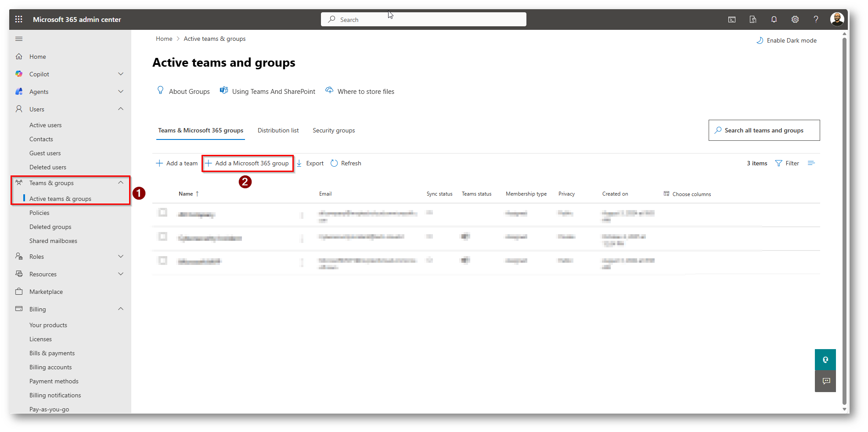Open Deleted users in the sidebar
This screenshot has width=868, height=432.
[48, 167]
